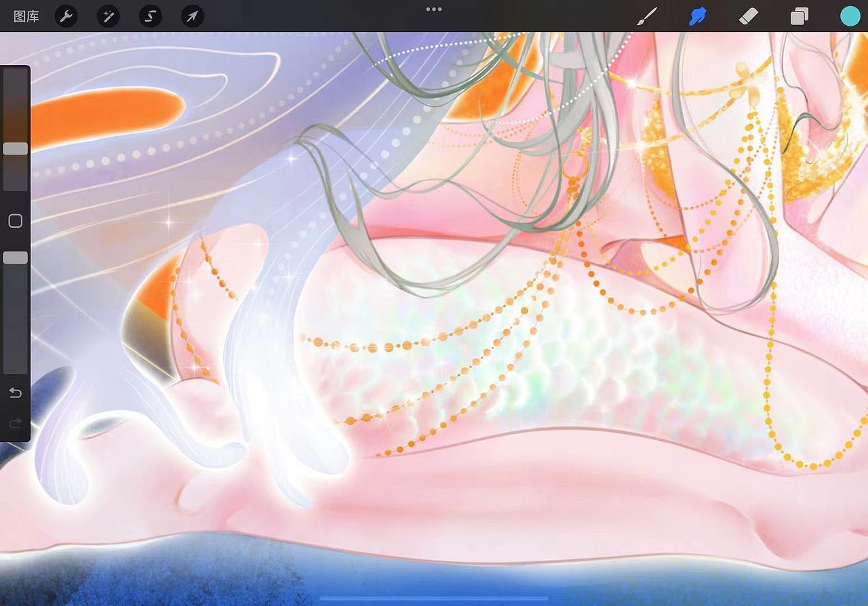Redo with the lower sidebar arrow
The width and height of the screenshot is (868, 606).
tap(15, 424)
